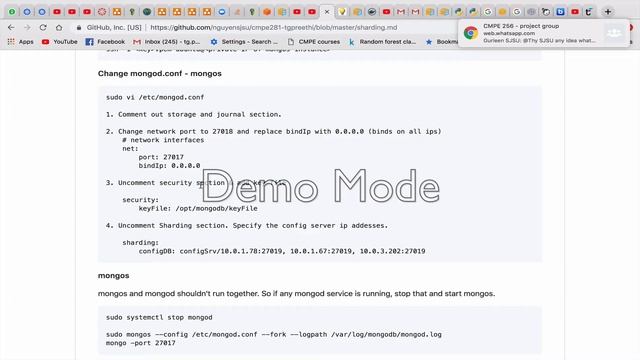Switch to the green WhatsApp tab

12,12
